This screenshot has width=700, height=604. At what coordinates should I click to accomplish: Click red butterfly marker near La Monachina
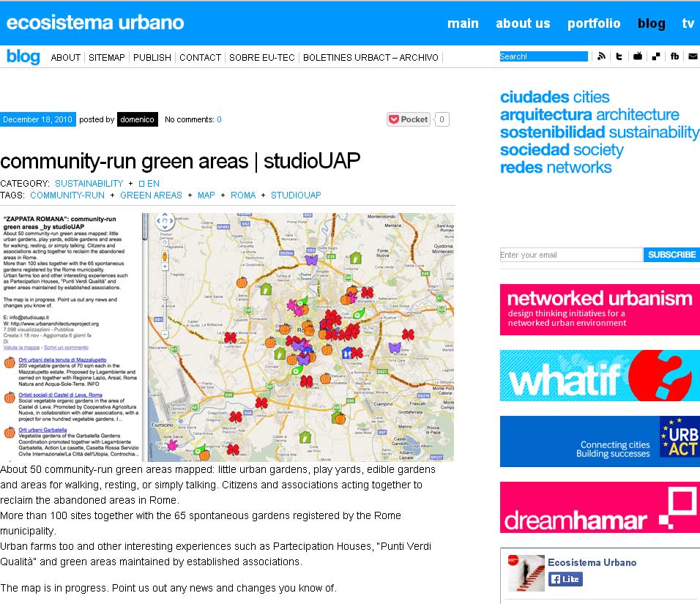click(230, 337)
